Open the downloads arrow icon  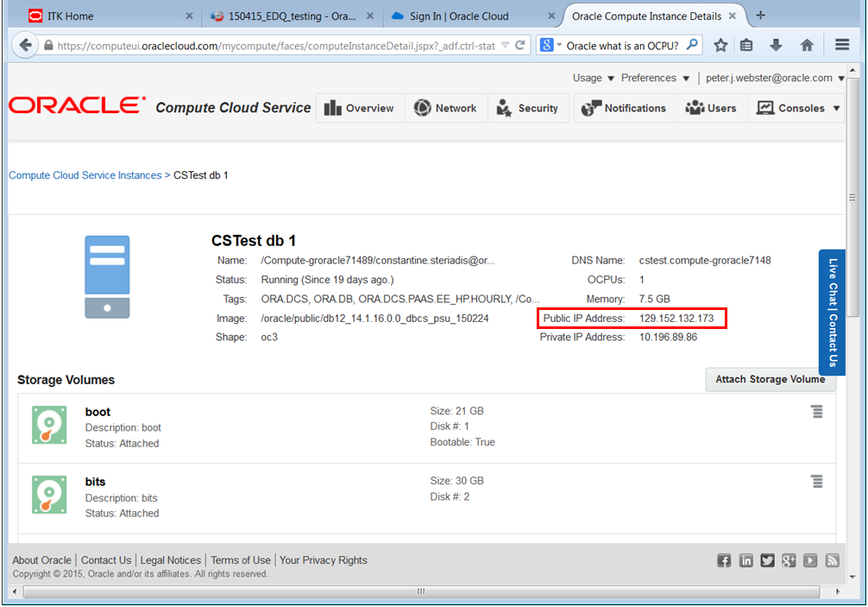pos(776,46)
